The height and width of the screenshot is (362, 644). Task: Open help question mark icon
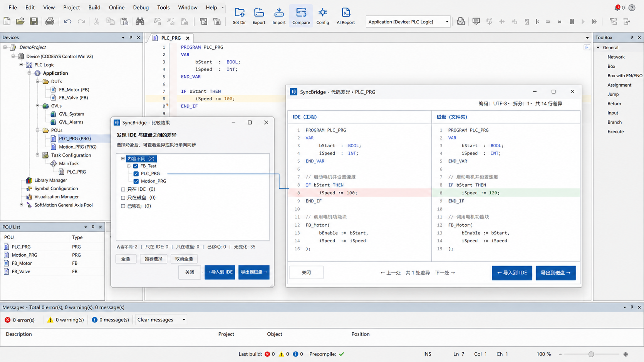632,8
